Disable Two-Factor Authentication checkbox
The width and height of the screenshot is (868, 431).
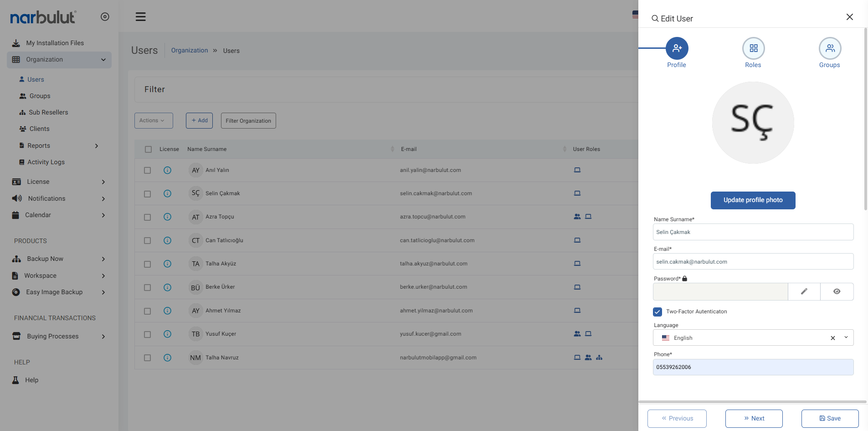[x=657, y=312]
